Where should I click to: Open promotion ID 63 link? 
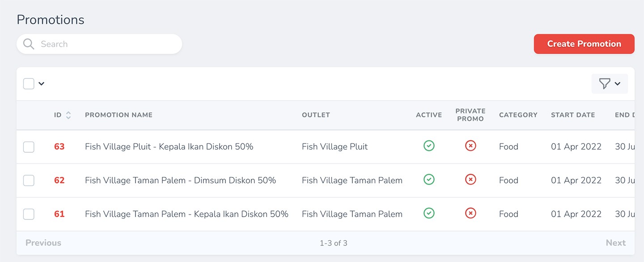pyautogui.click(x=59, y=147)
